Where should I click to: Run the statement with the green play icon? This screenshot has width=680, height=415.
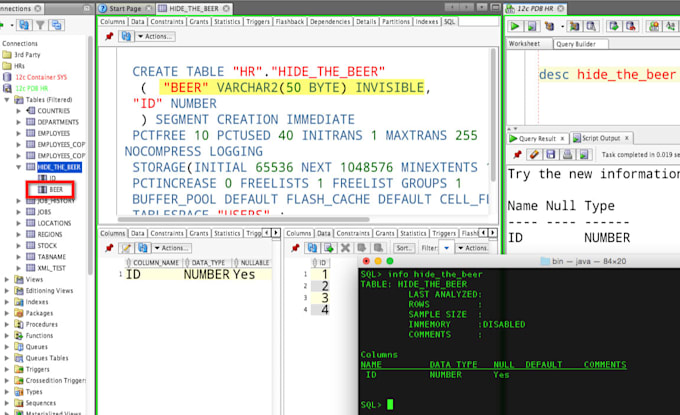pos(515,26)
